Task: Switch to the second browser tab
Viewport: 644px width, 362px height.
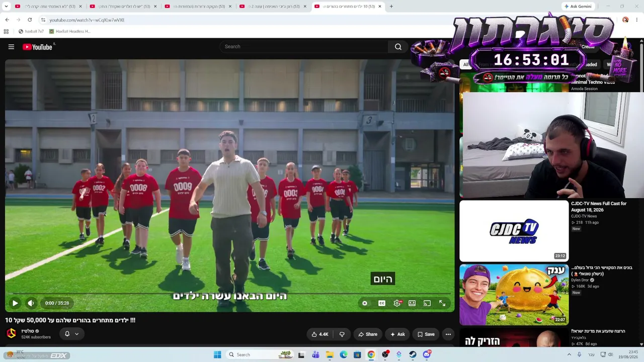Action: pyautogui.click(x=123, y=7)
